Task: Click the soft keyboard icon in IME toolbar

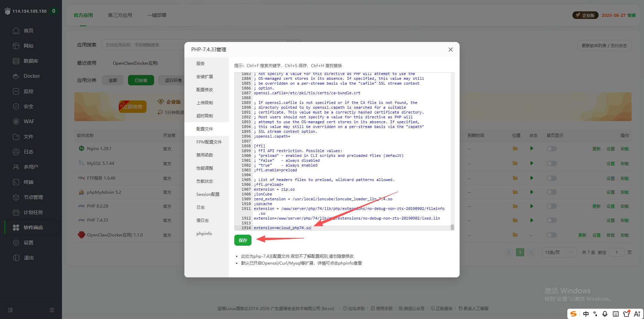Action: (x=616, y=314)
